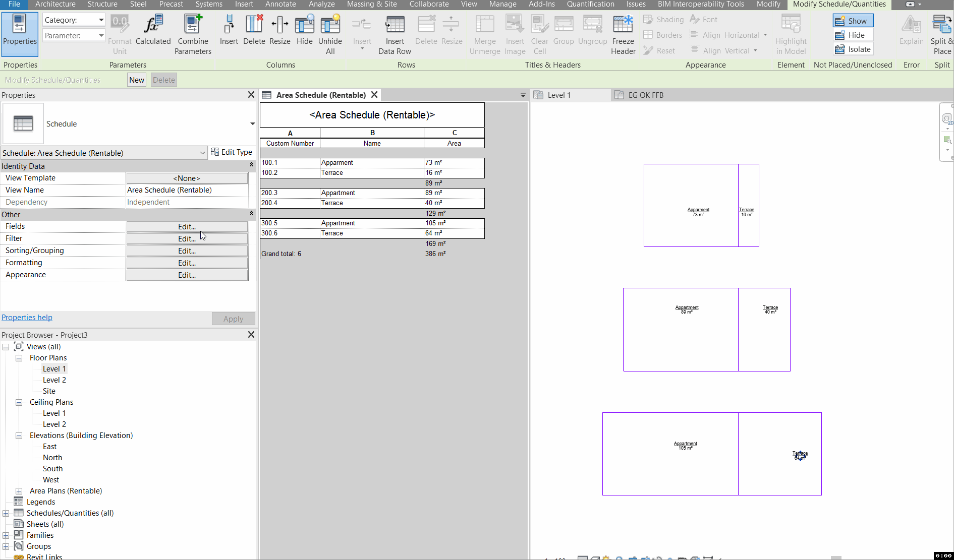Open the Schedule instance filter dropdown
The image size is (954, 560).
(x=202, y=153)
